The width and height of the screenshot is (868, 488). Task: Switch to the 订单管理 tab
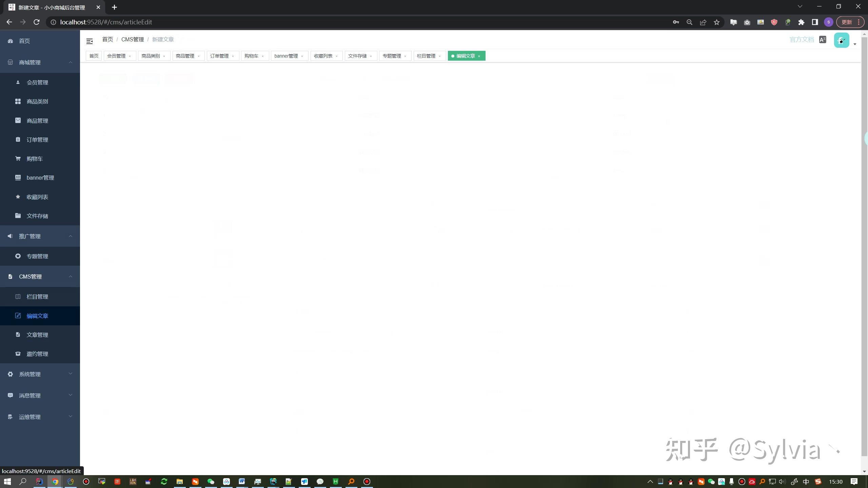click(x=219, y=56)
